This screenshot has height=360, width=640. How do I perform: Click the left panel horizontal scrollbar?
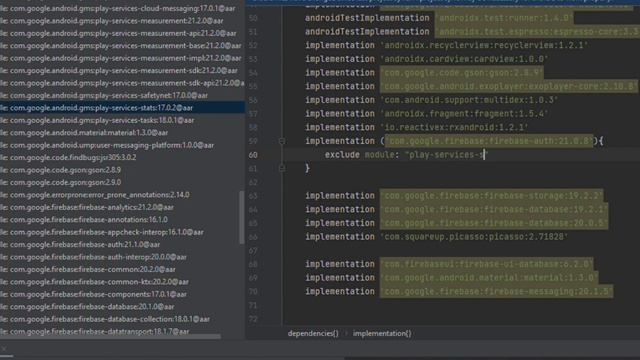tap(110, 337)
